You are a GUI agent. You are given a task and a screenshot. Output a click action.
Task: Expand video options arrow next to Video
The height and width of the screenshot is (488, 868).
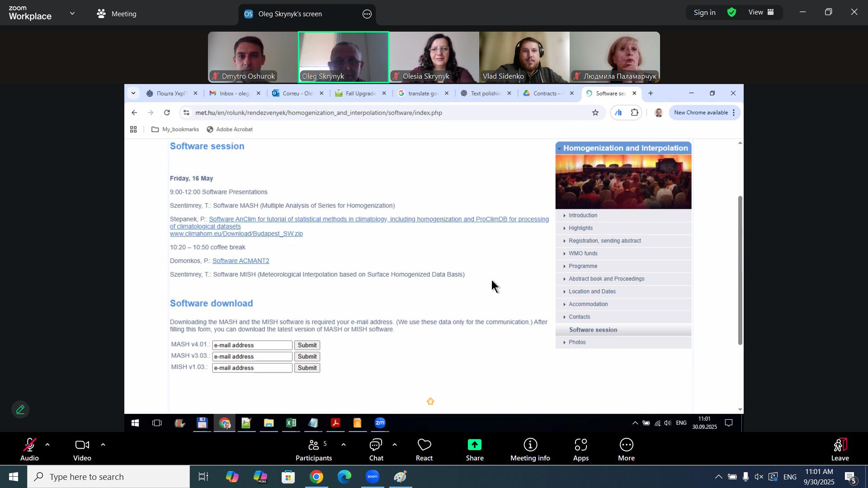[x=103, y=445]
